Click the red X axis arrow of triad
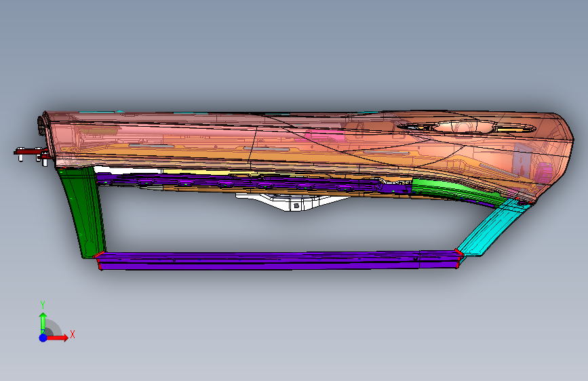The width and height of the screenshot is (588, 381). [57, 338]
